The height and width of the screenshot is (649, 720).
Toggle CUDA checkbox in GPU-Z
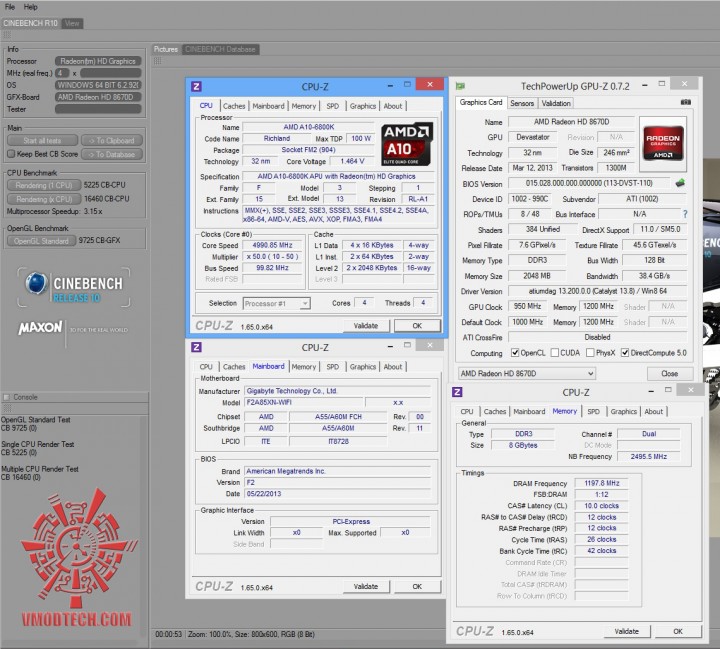(555, 353)
